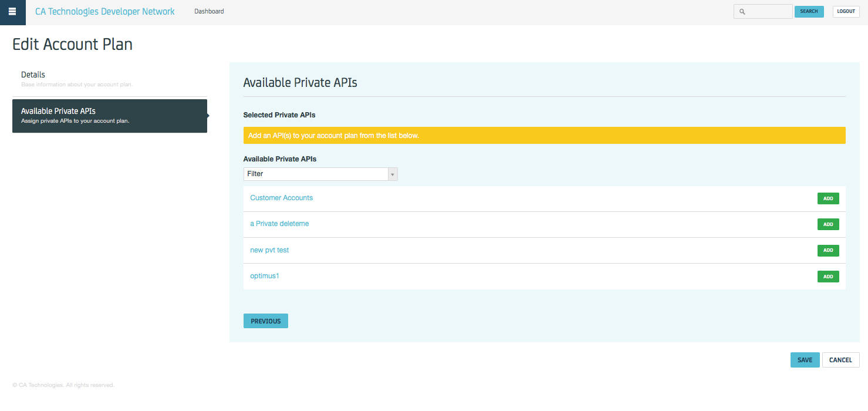Open the optimus1 API link
868x411 pixels.
264,276
